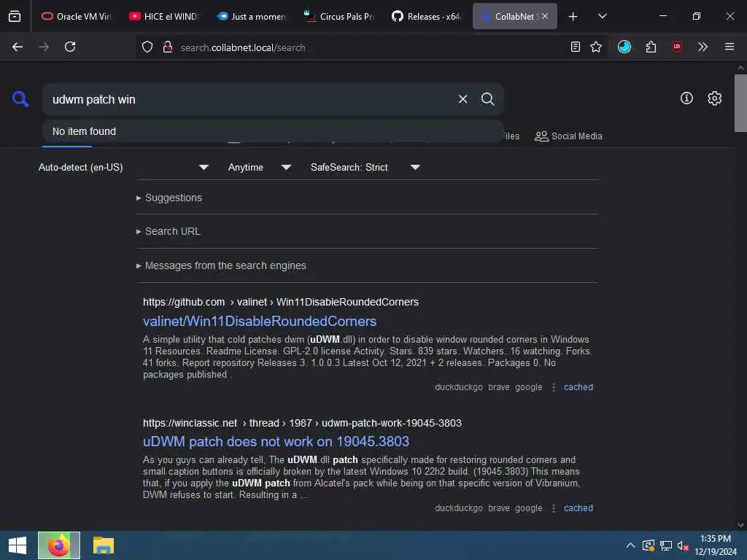Open the SafeSearch: Strict dropdown
The width and height of the screenshot is (747, 560).
pos(365,167)
